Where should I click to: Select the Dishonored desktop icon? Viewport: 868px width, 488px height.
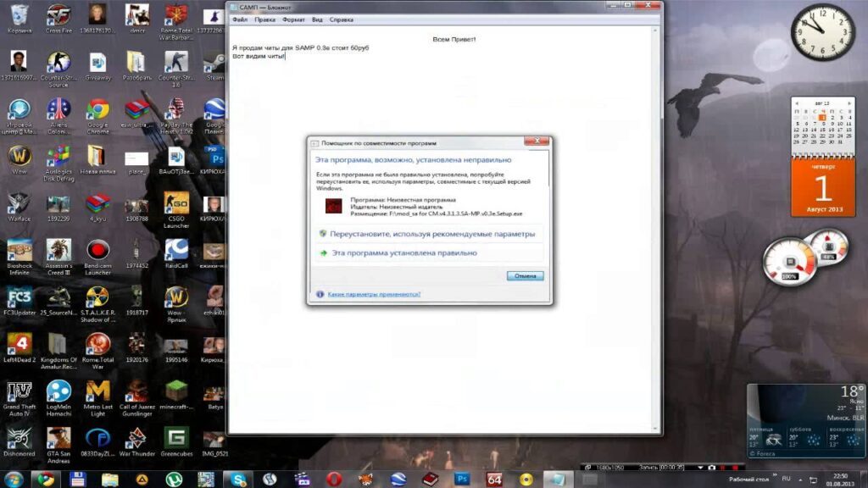point(19,442)
